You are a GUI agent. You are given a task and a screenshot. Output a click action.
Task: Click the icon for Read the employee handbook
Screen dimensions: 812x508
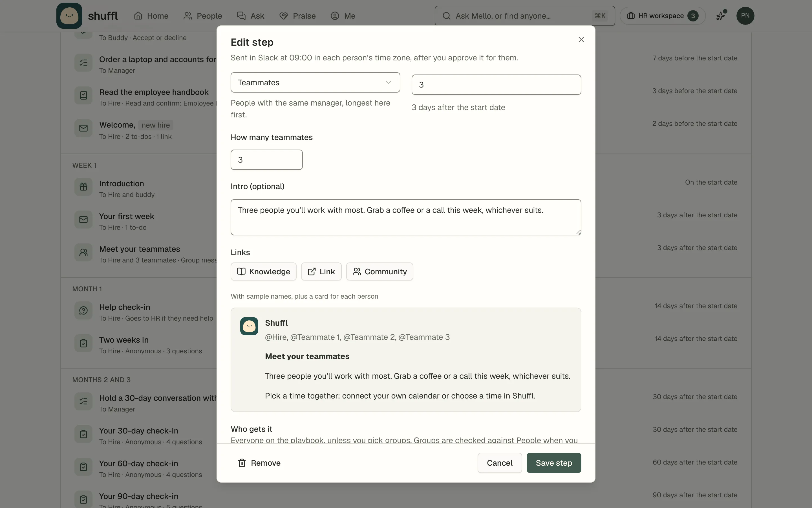pyautogui.click(x=83, y=95)
